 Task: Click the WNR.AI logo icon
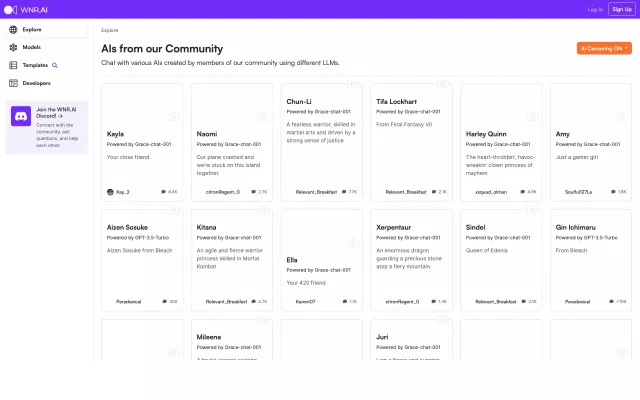tap(11, 9)
